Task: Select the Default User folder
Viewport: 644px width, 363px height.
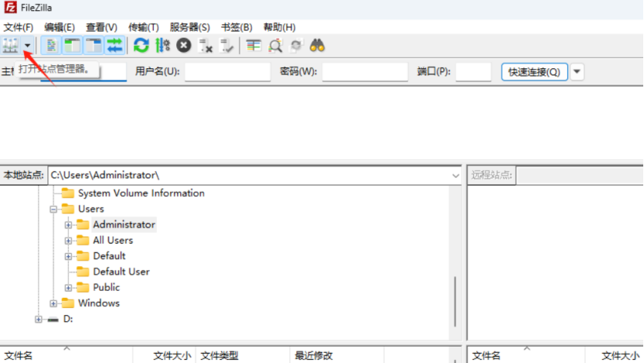Action: (x=121, y=271)
